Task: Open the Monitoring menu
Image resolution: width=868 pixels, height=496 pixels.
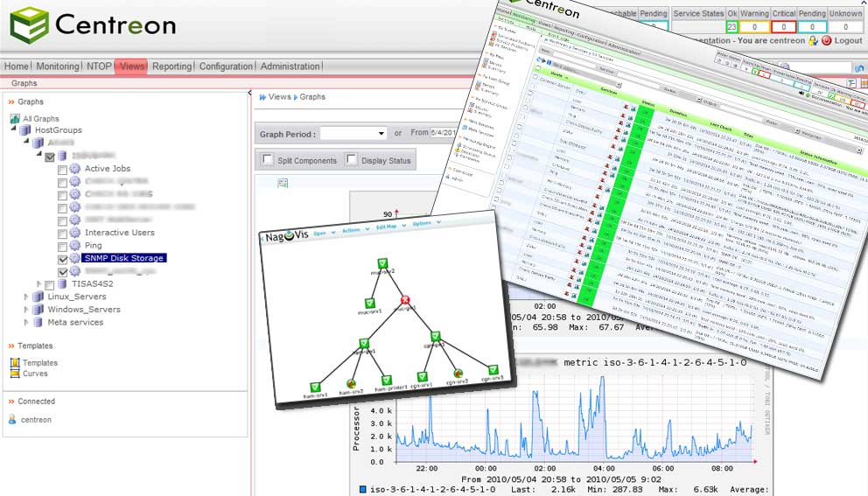Action: coord(58,66)
